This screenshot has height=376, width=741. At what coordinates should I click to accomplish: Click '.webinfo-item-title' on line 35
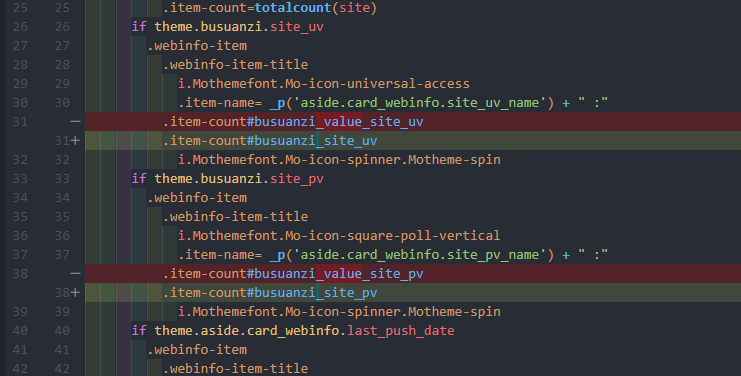pos(235,216)
